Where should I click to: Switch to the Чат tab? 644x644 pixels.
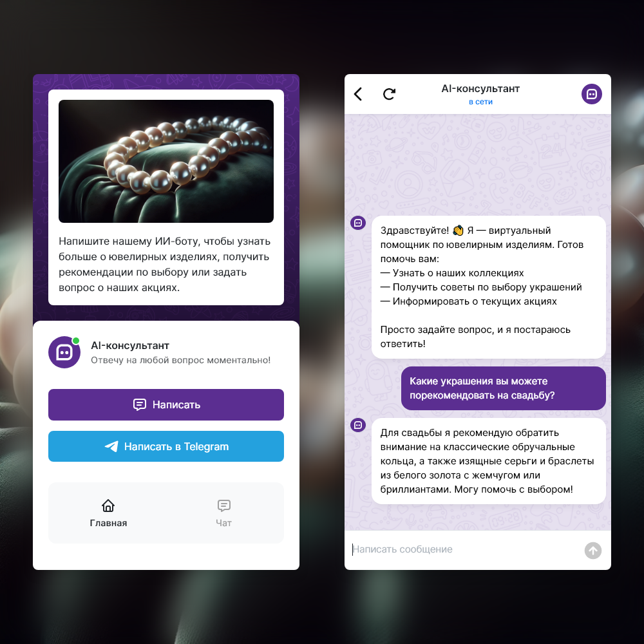click(x=224, y=513)
